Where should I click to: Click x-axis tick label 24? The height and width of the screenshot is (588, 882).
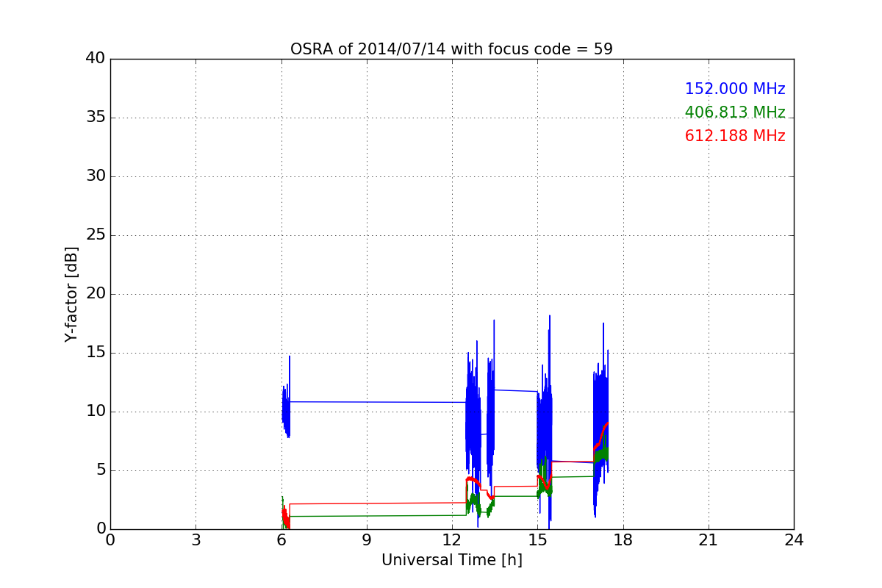coord(794,540)
